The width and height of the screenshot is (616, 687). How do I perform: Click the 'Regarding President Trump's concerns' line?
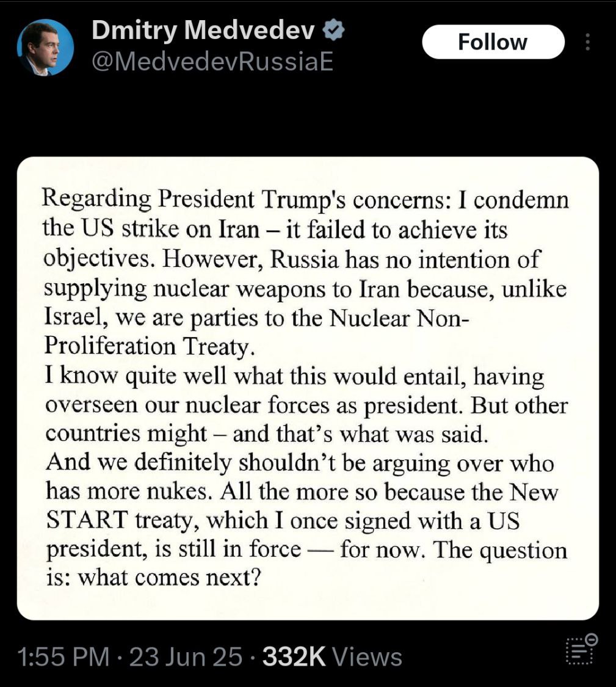[x=305, y=200]
